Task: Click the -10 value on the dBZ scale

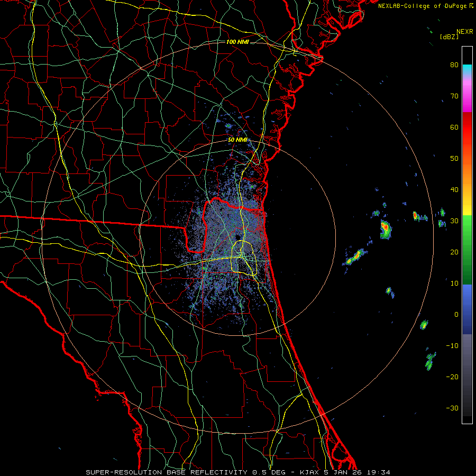Action: coord(452,345)
